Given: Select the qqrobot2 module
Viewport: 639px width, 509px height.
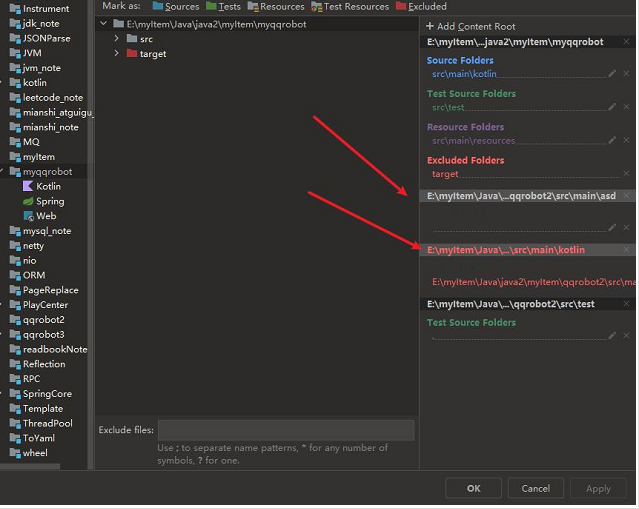Looking at the screenshot, I should [x=37, y=320].
